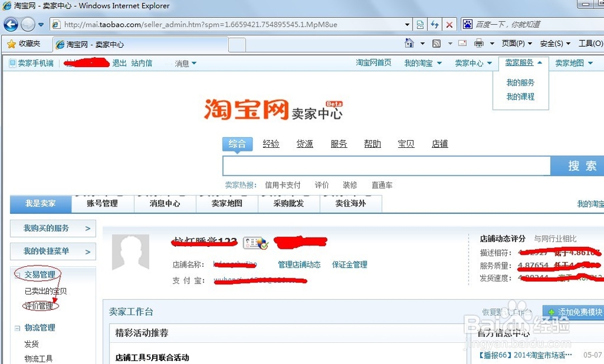Open the 消息 dropdown arrow
The width and height of the screenshot is (604, 364).
click(194, 63)
